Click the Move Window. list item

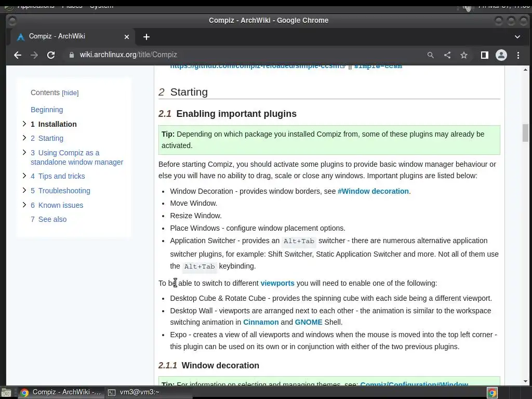[x=193, y=203]
